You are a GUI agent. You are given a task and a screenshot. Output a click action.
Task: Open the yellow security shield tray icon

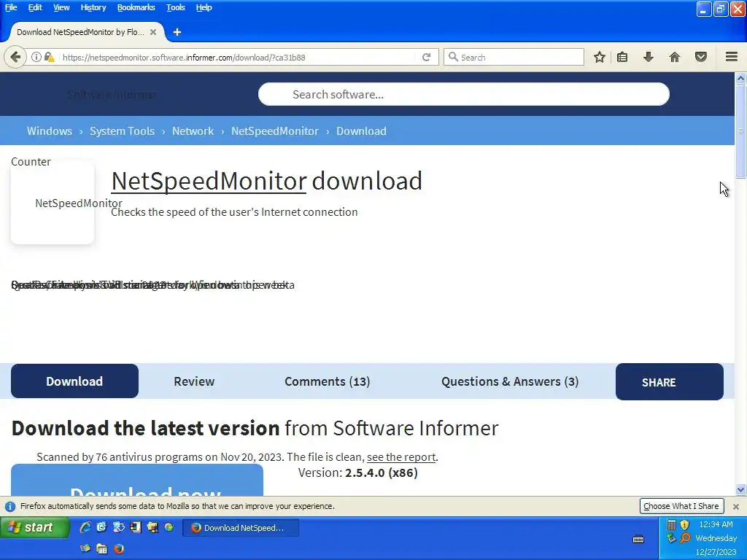pos(684,525)
